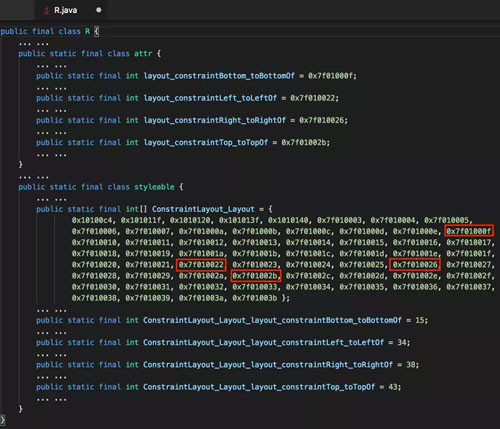Click array entry 0x7f01002c

click(x=308, y=276)
